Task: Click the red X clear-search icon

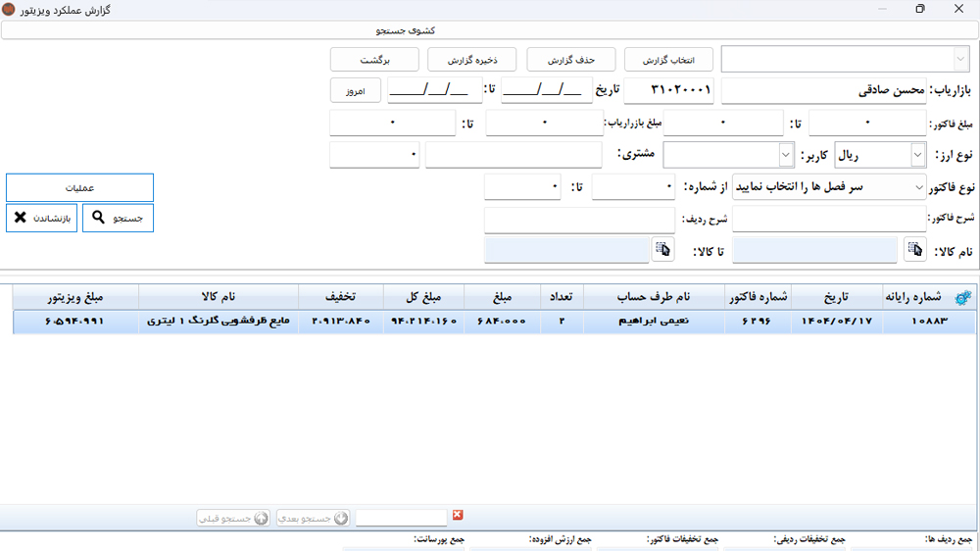Action: click(458, 516)
